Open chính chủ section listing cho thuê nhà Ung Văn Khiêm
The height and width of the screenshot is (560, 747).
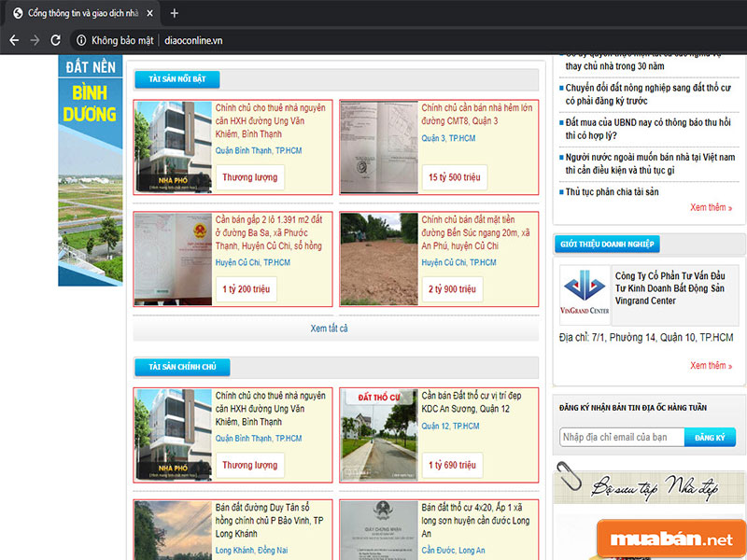270,409
